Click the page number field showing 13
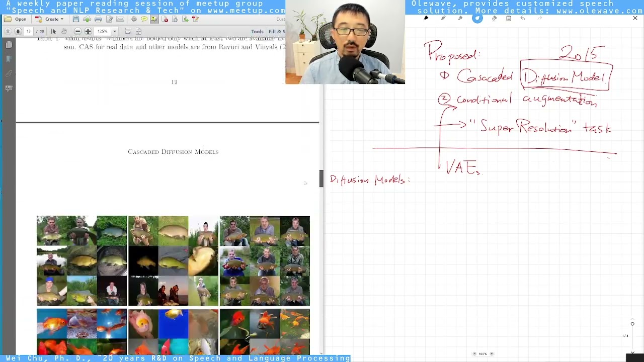This screenshot has width=644, height=362. [28, 31]
